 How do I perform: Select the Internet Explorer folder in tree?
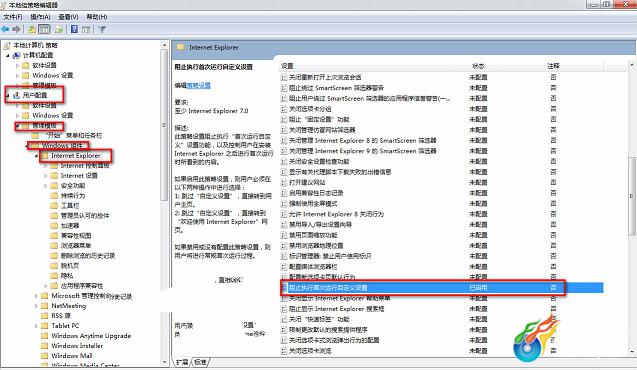76,156
